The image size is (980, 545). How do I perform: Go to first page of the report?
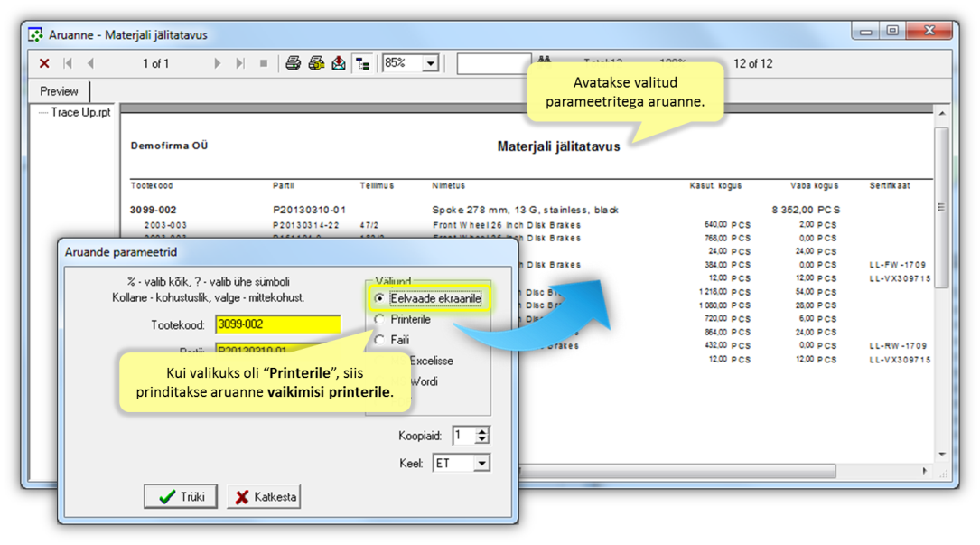click(x=68, y=63)
